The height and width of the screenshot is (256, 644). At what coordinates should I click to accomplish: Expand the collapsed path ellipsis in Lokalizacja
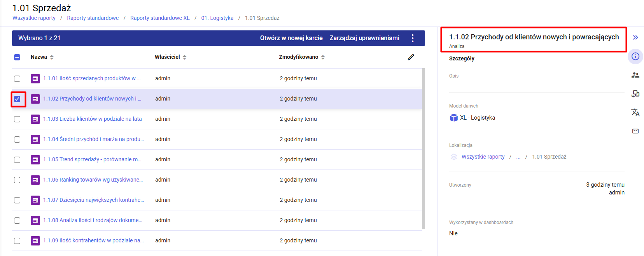pyautogui.click(x=518, y=157)
